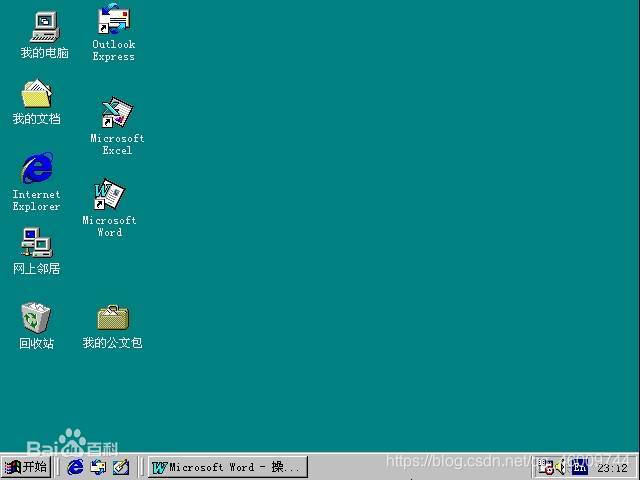This screenshot has height=480, width=640.
Task: Launch Internet Explorer from quick launch bar
Action: 75,467
